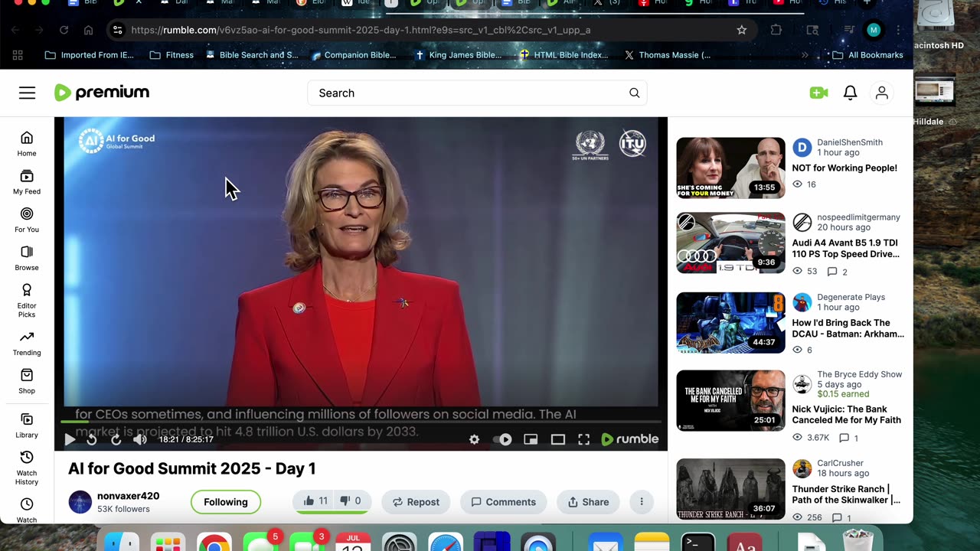The height and width of the screenshot is (551, 980).
Task: Dislike the video with thumbs down
Action: (351, 501)
